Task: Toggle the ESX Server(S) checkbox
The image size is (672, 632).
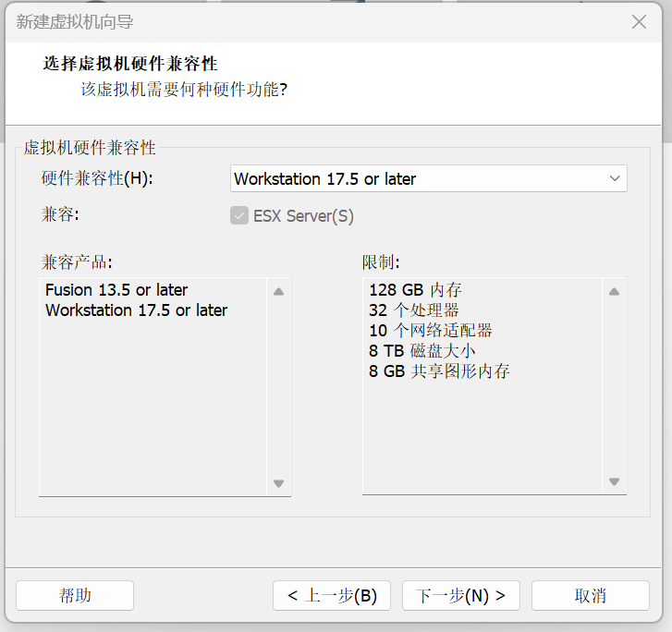Action: tap(239, 215)
